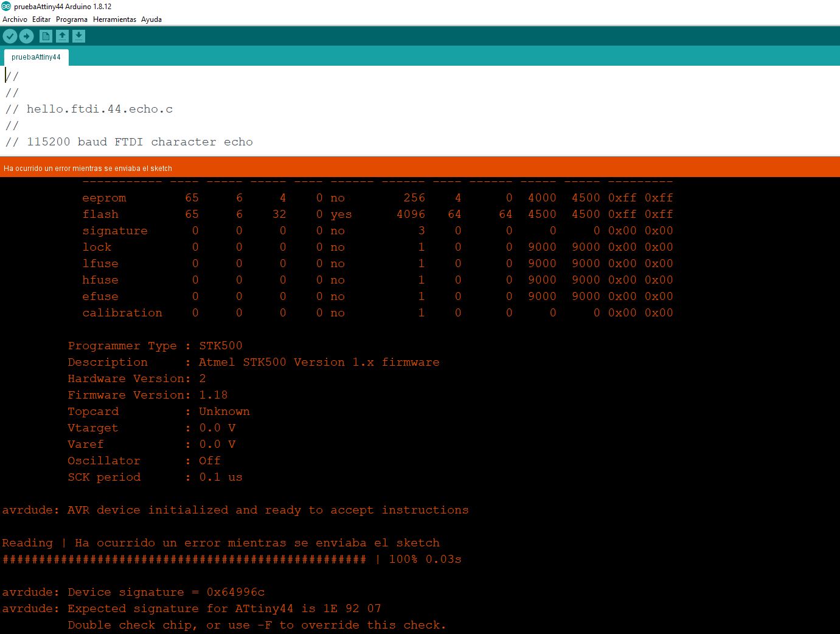Click the orange error status message bar
Viewport: 840px width, 634px height.
[x=420, y=168]
